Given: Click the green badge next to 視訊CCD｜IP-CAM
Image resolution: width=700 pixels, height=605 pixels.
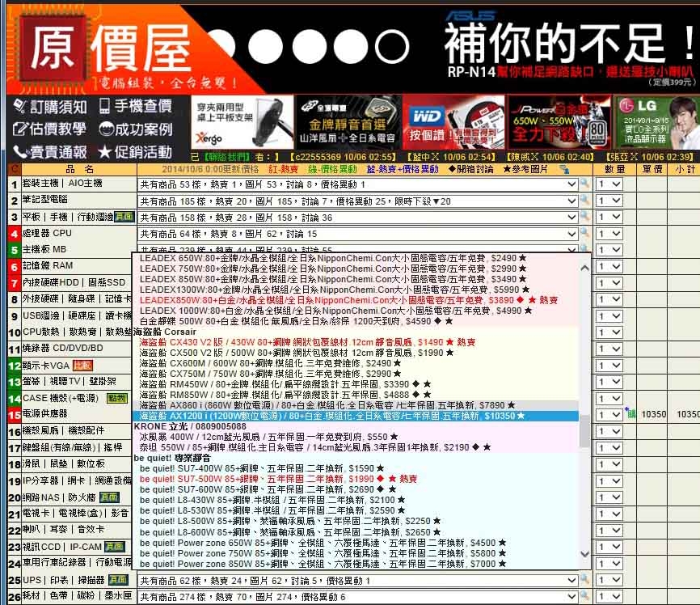Looking at the screenshot, I should coord(115,547).
